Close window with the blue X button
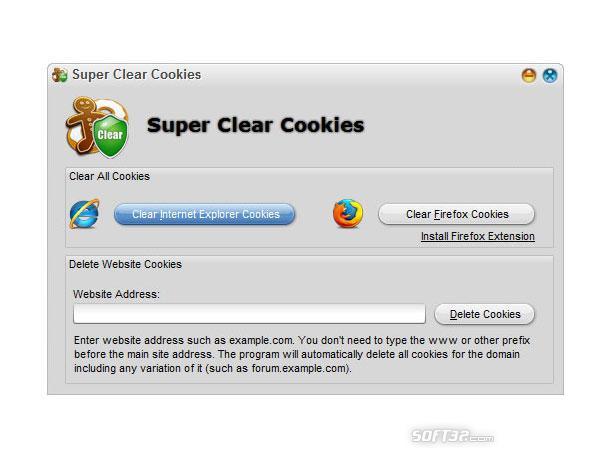Viewport: 612px width, 459px height. [x=550, y=75]
